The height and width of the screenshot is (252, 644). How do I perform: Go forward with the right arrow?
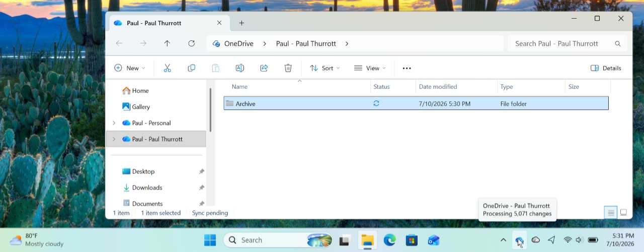pos(143,43)
